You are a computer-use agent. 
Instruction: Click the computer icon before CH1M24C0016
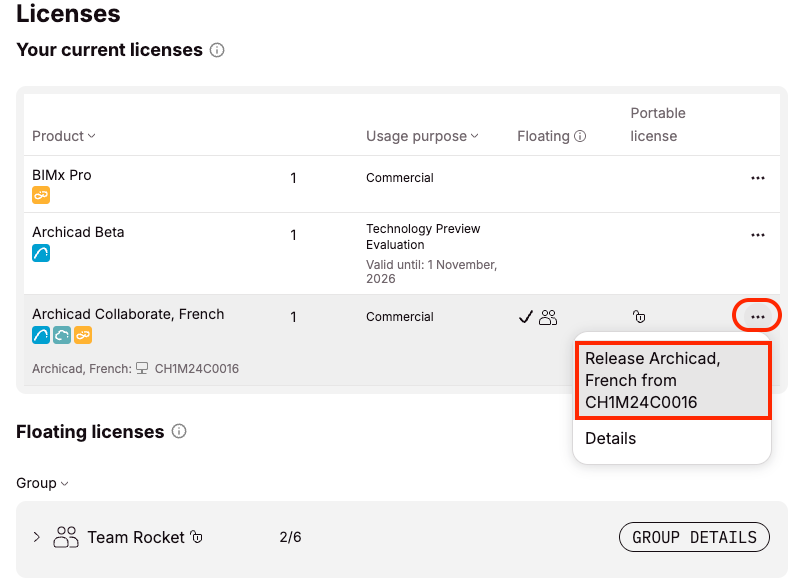coord(142,368)
